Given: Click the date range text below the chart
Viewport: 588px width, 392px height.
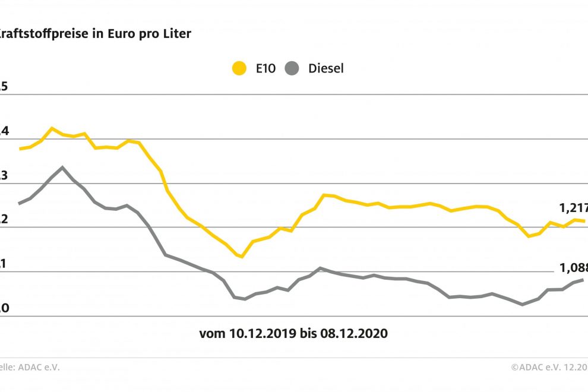Looking at the screenshot, I should coord(293,334).
